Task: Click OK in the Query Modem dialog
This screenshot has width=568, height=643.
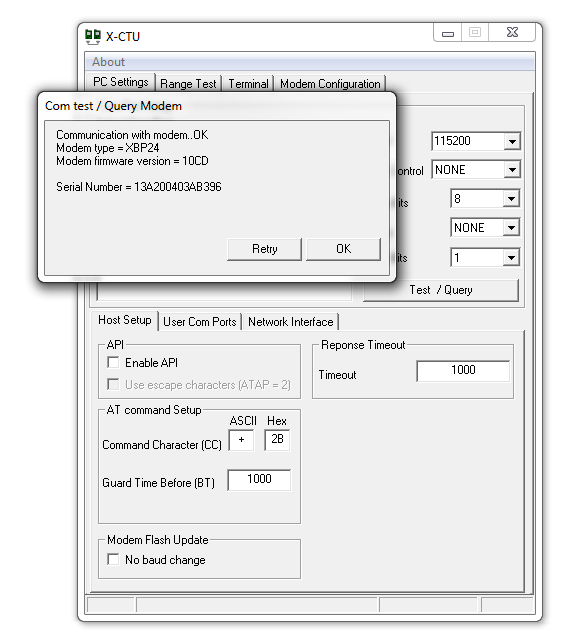Action: pyautogui.click(x=343, y=249)
